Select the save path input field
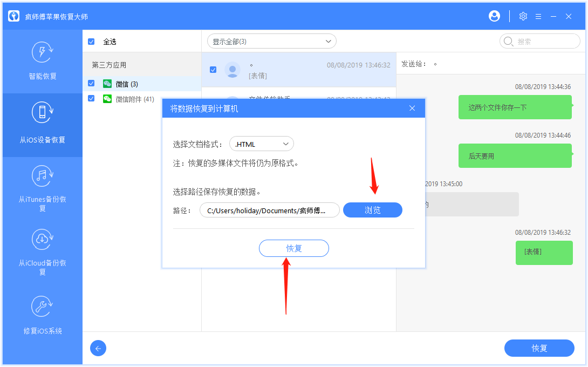Viewport: 588px width, 367px height. [x=269, y=210]
